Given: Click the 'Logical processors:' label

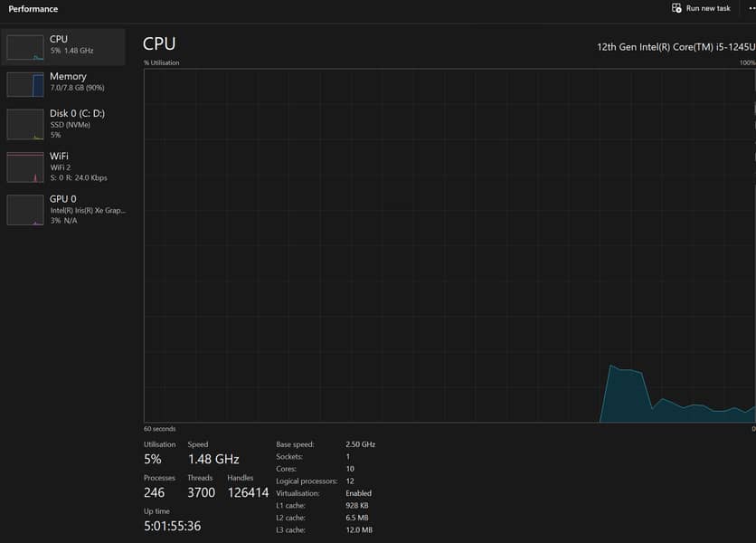Looking at the screenshot, I should pos(307,481).
